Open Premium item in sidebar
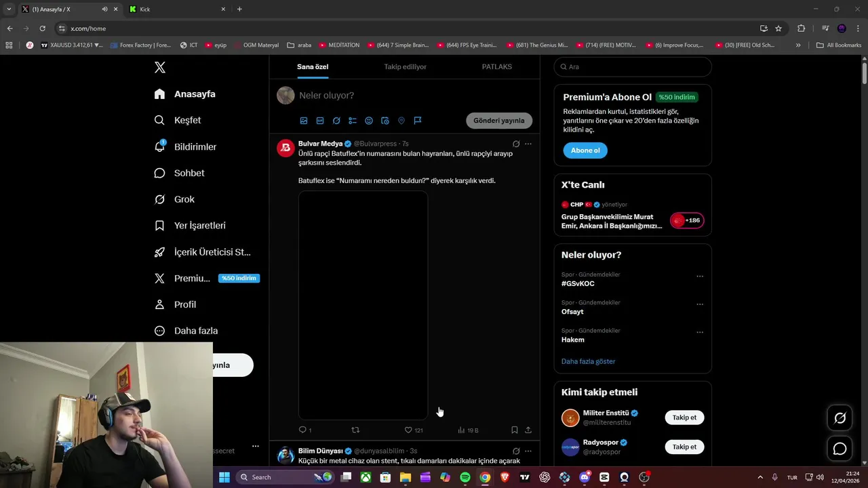 pyautogui.click(x=207, y=279)
